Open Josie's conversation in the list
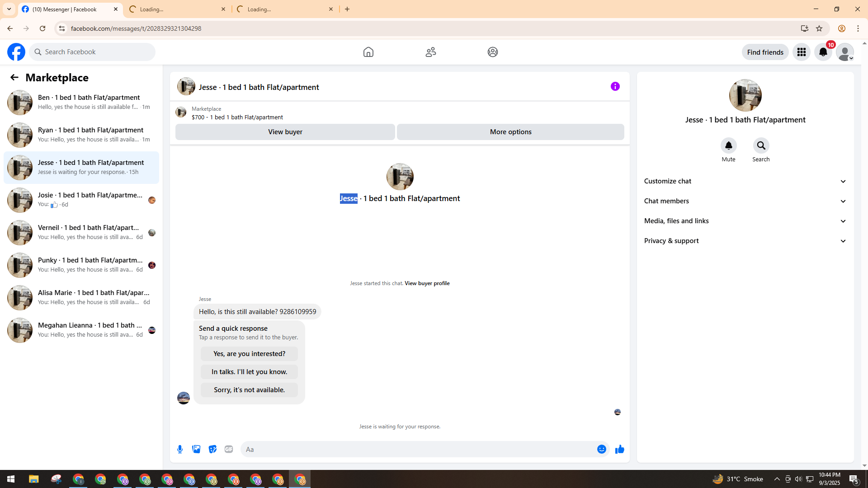Screen dimensions: 868x488 [81, 200]
